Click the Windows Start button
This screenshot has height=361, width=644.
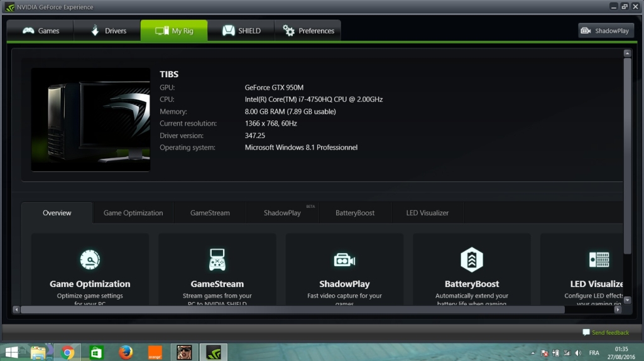11,352
